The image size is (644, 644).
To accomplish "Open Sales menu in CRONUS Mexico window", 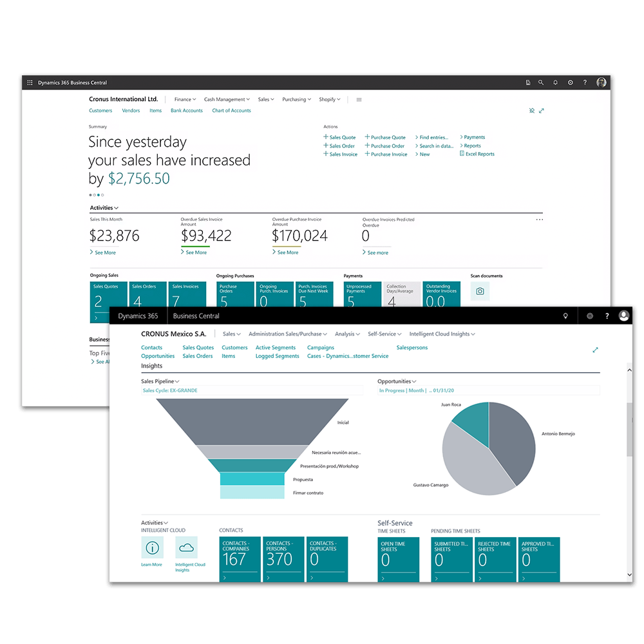I will tap(232, 334).
